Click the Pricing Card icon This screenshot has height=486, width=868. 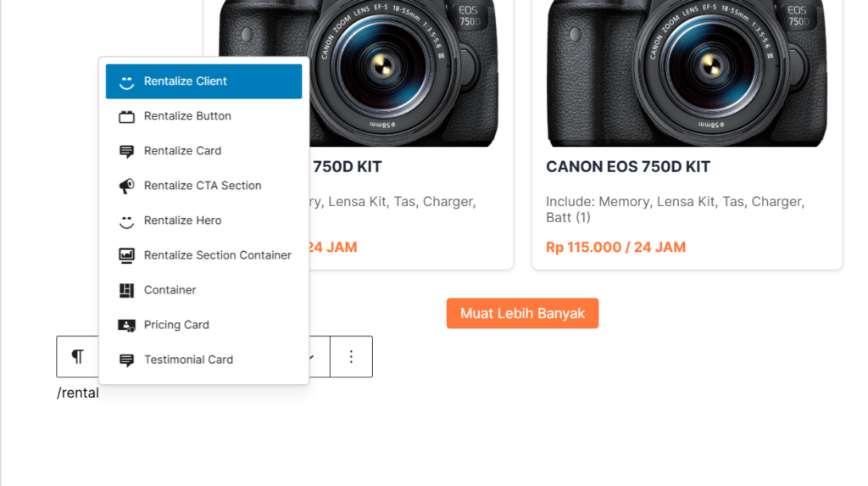[126, 325]
